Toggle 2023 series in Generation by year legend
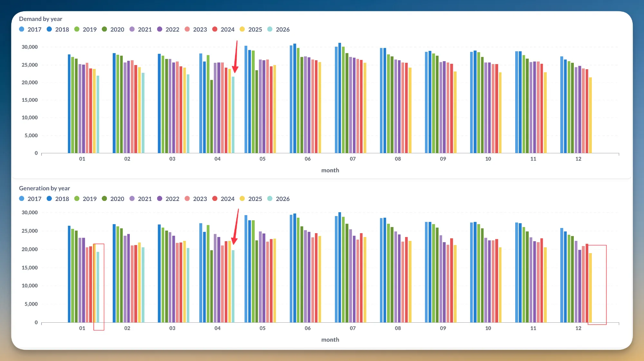This screenshot has height=361, width=644. (x=196, y=199)
